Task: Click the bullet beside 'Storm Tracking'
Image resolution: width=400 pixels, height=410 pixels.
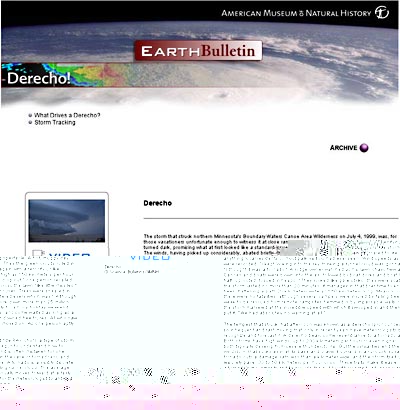Action: coord(30,122)
